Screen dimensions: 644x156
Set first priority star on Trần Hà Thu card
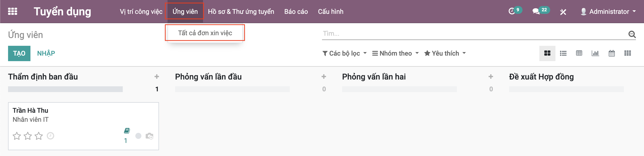17,136
